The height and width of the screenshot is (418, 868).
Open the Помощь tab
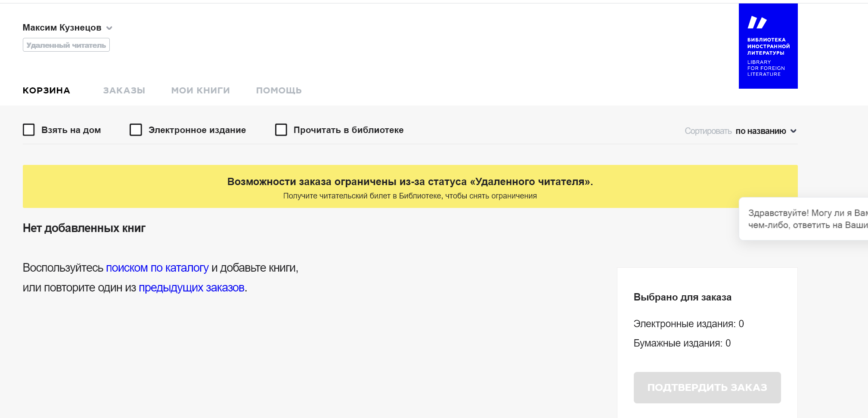coord(279,90)
